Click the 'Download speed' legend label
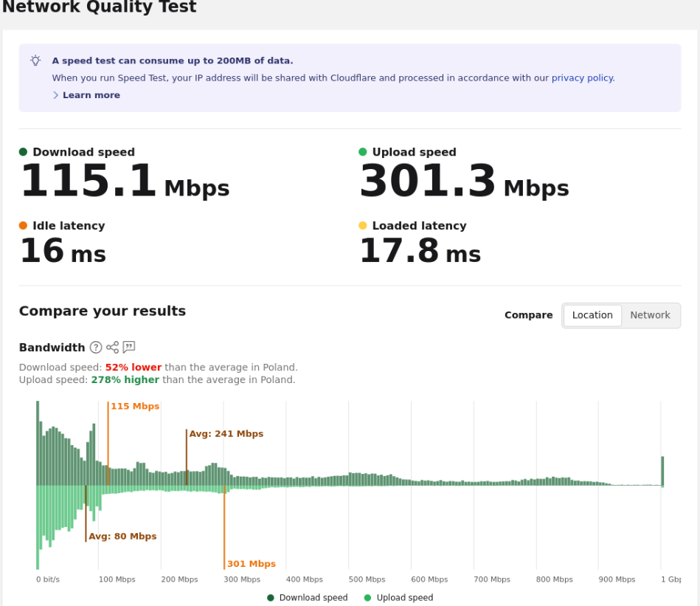The image size is (700, 606). tap(313, 598)
